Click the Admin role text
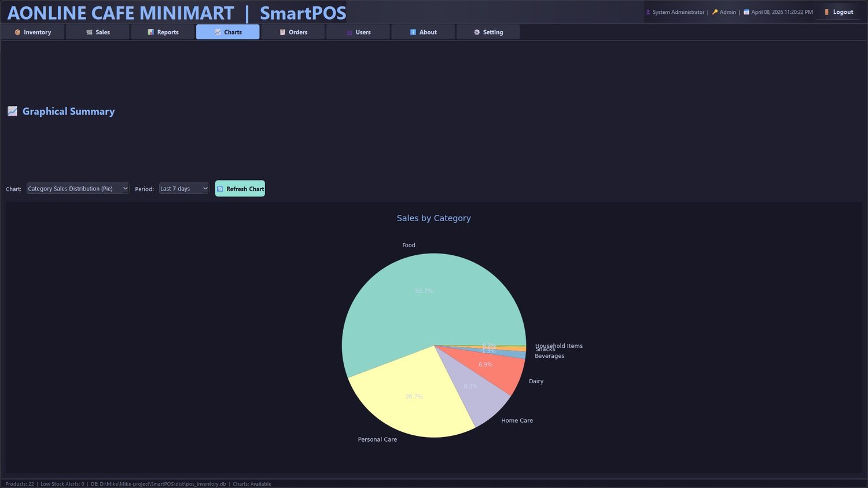The image size is (868, 488). tap(728, 12)
